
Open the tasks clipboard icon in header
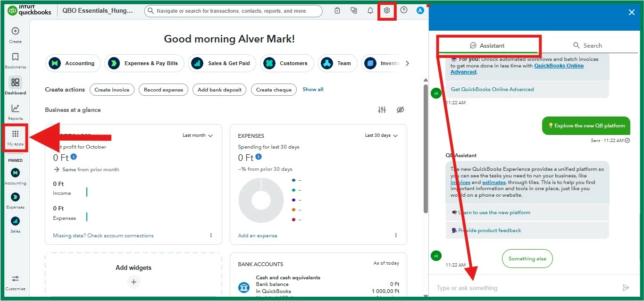coord(337,10)
